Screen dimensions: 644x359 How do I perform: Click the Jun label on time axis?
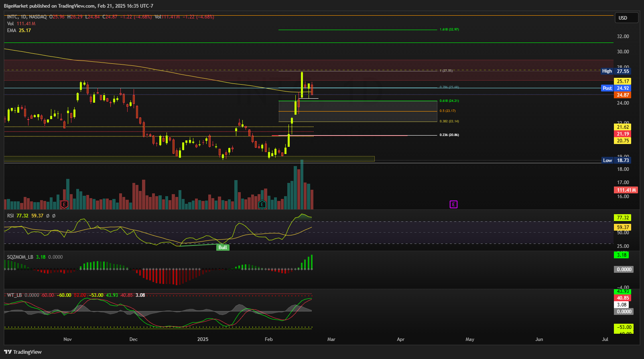tap(539, 339)
